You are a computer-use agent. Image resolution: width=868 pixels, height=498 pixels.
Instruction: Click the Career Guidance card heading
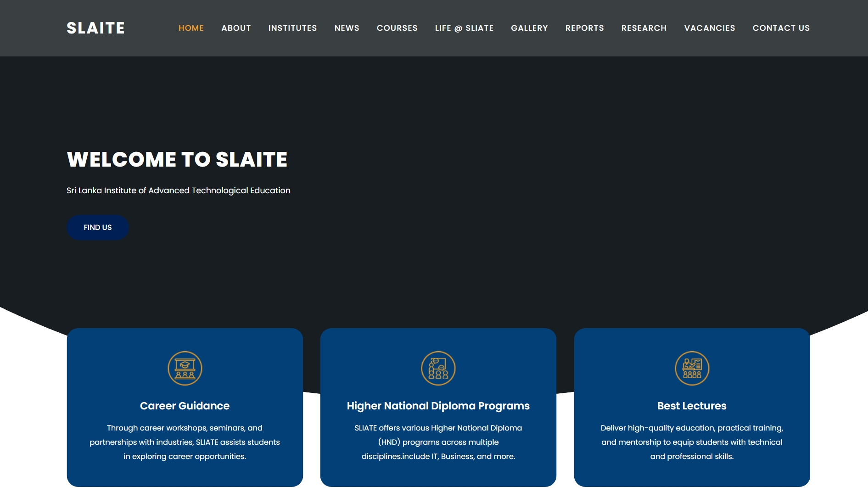pos(185,406)
